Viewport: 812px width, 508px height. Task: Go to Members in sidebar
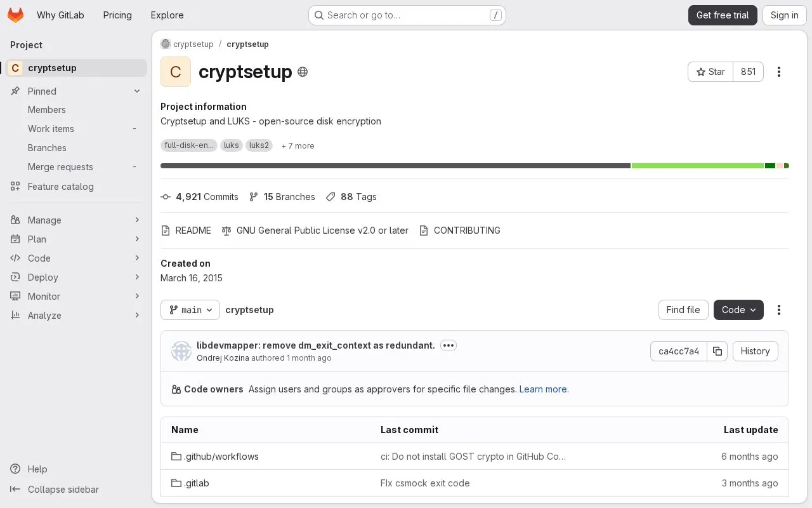[x=76, y=110]
